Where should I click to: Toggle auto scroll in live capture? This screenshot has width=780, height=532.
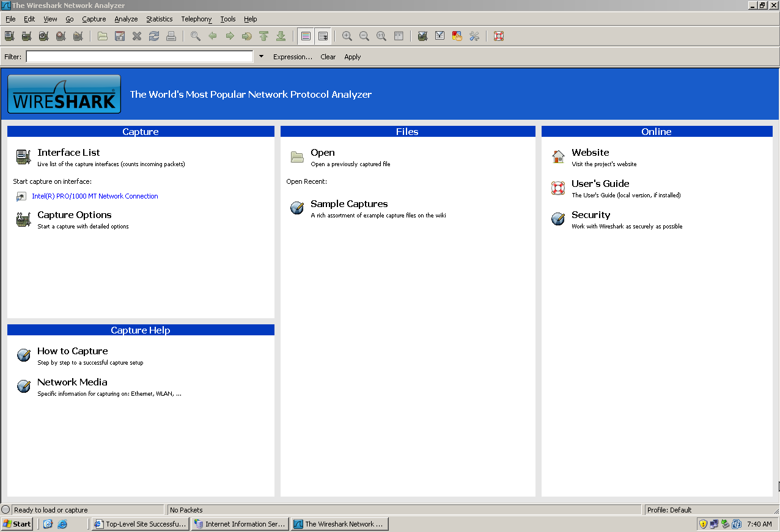[323, 36]
